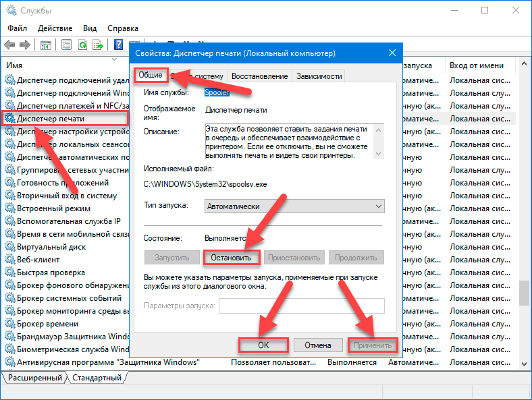Select the Веб-клиент service
The height and width of the screenshot is (400, 532).
38,260
